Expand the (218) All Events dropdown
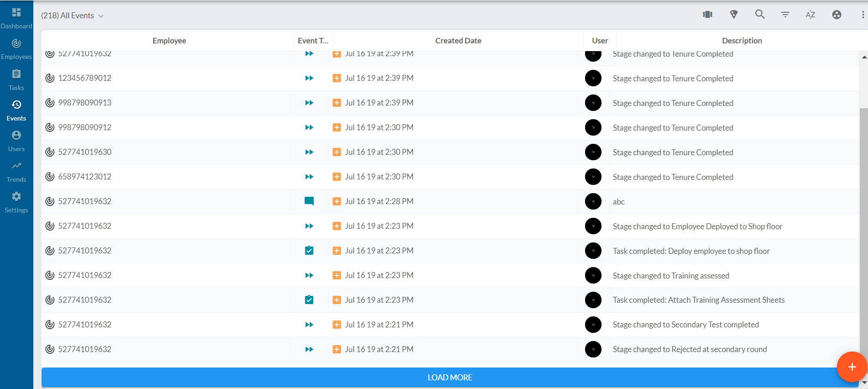868x389 pixels. tap(72, 16)
